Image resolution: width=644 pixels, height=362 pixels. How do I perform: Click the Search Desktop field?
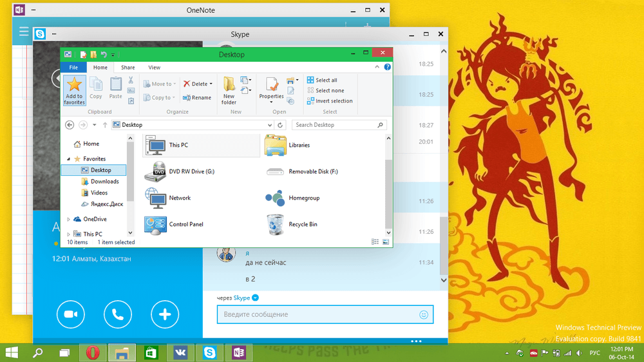click(x=339, y=125)
